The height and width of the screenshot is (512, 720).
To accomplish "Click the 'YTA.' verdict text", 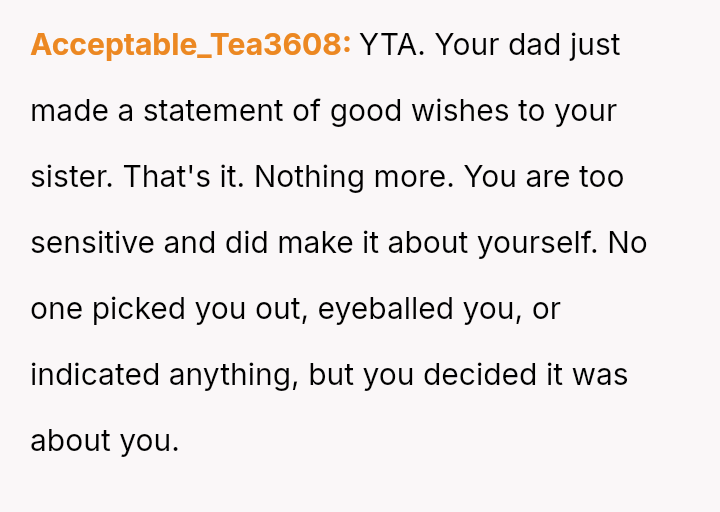I will (392, 45).
